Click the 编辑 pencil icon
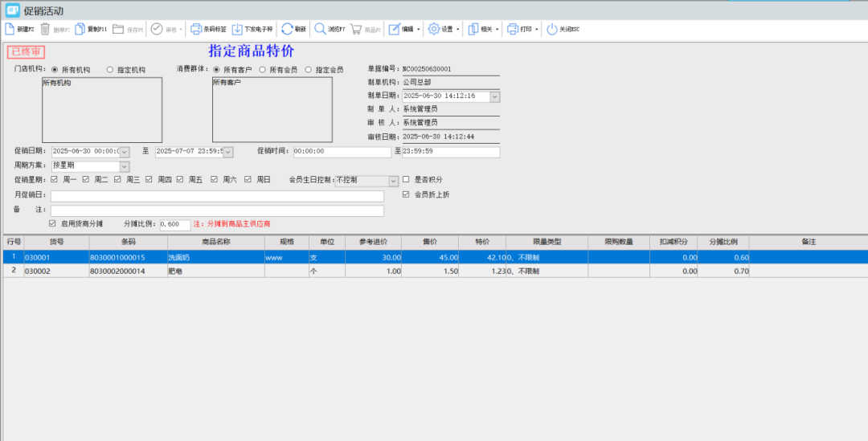 click(x=394, y=30)
